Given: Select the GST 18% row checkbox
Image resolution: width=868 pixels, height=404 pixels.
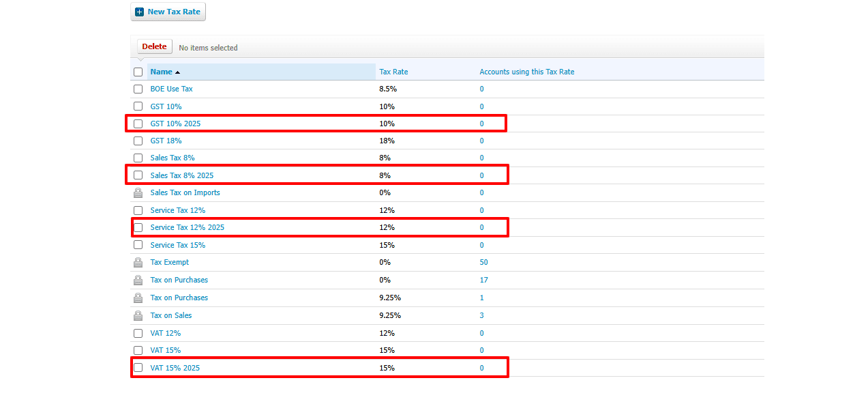Looking at the screenshot, I should coord(138,141).
